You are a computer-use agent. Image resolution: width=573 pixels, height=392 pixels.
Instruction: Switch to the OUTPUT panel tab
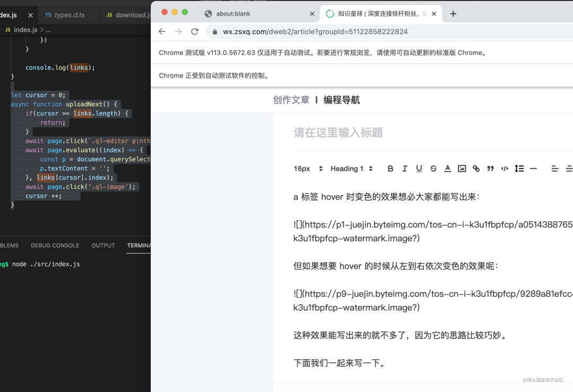(x=103, y=246)
